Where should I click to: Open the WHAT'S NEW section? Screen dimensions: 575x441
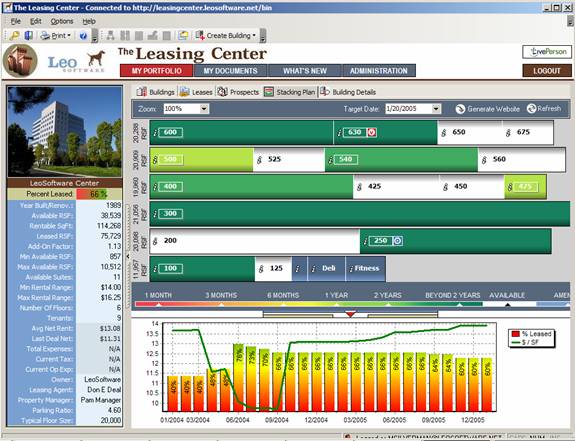coord(305,71)
